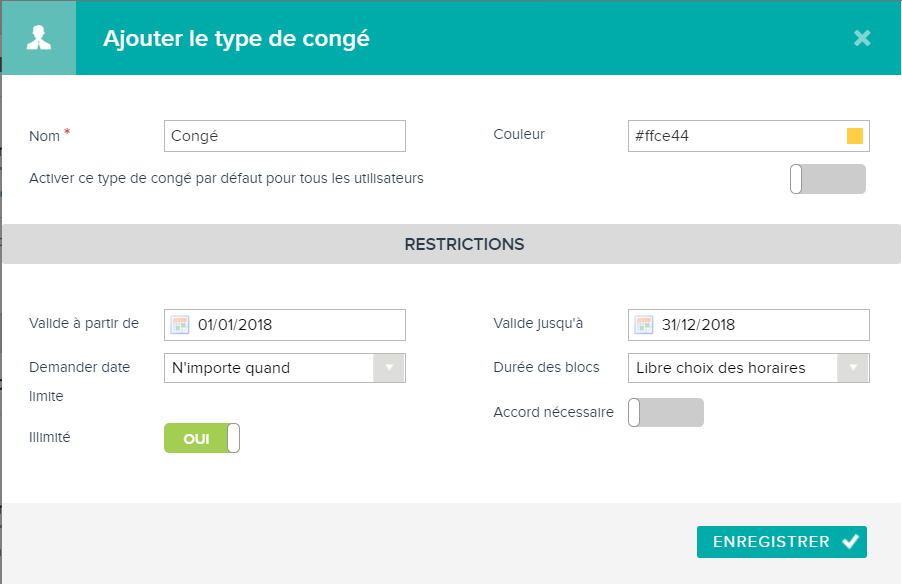Click the Couleur hex code input field
Viewport: 902px width, 584px height.
(x=748, y=136)
